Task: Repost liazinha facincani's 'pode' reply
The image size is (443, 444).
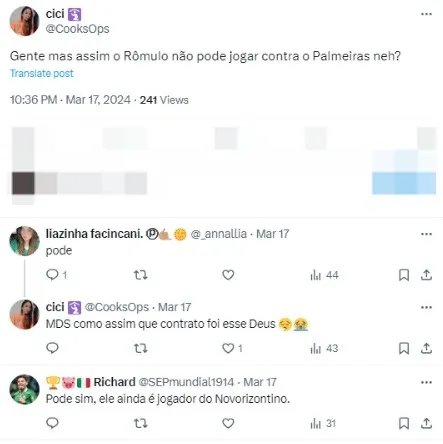Action: pyautogui.click(x=140, y=275)
